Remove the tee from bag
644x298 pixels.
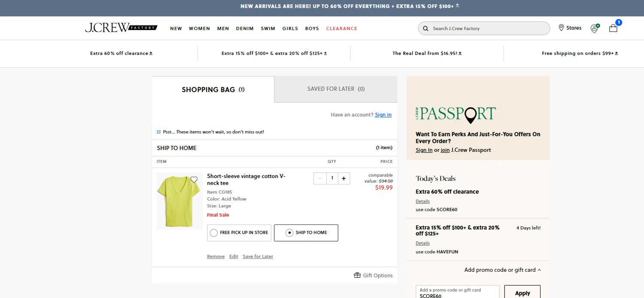216,256
